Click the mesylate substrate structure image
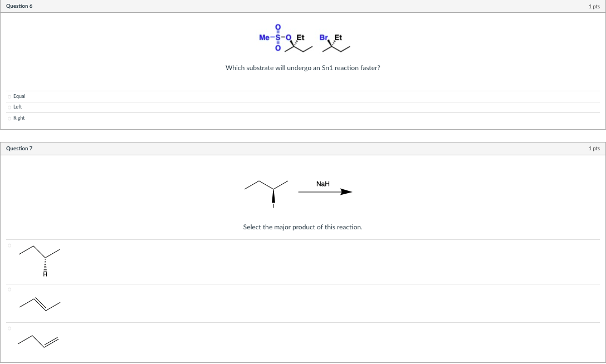The height and width of the screenshot is (364, 606). [x=284, y=40]
